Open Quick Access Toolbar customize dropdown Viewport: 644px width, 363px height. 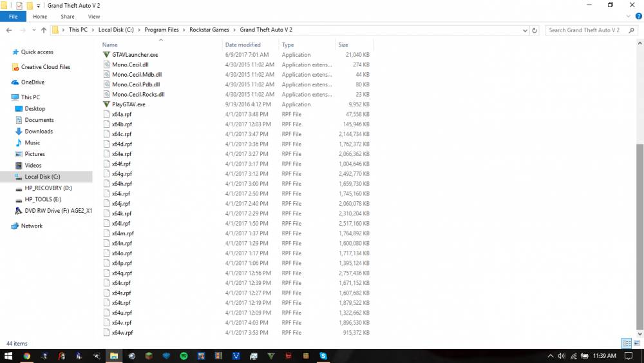click(x=38, y=6)
